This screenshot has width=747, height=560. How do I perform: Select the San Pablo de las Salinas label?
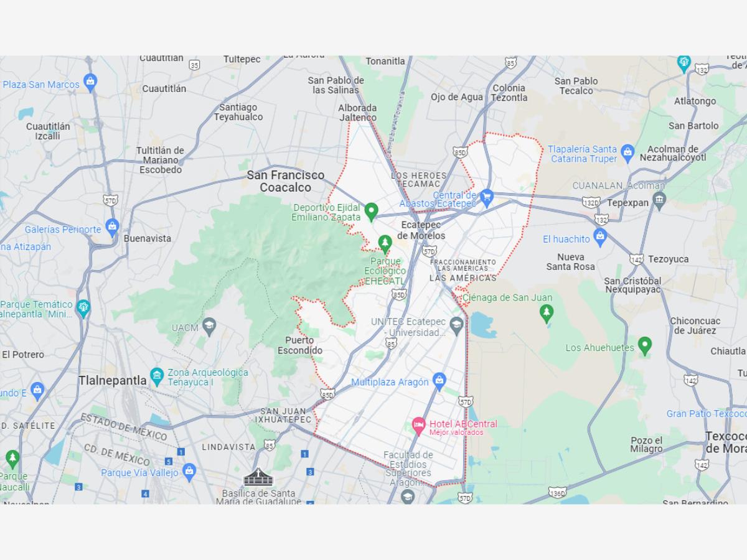(336, 85)
